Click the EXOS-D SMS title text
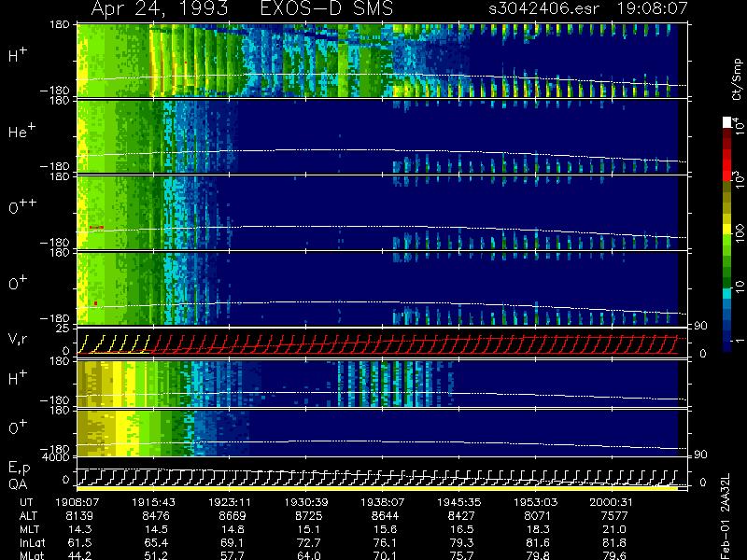The height and width of the screenshot is (560, 747). [327, 8]
